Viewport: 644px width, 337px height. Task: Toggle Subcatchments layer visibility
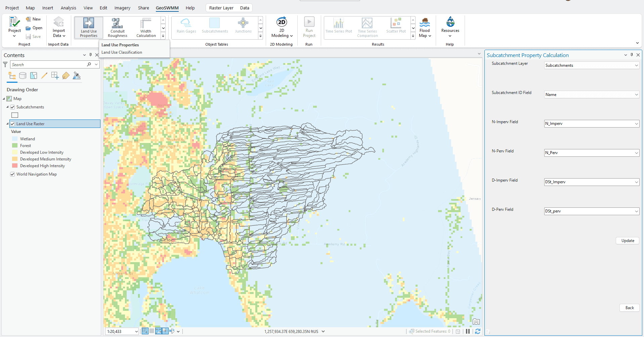click(x=12, y=107)
